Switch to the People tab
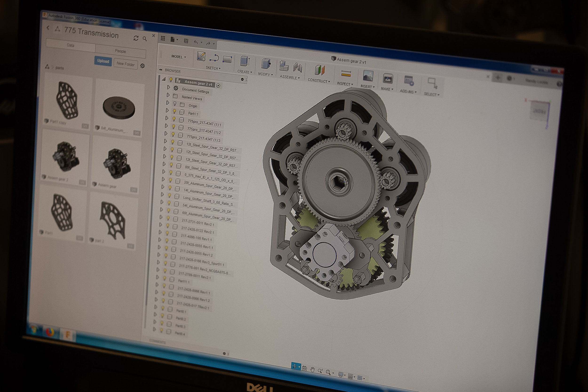 (x=120, y=51)
